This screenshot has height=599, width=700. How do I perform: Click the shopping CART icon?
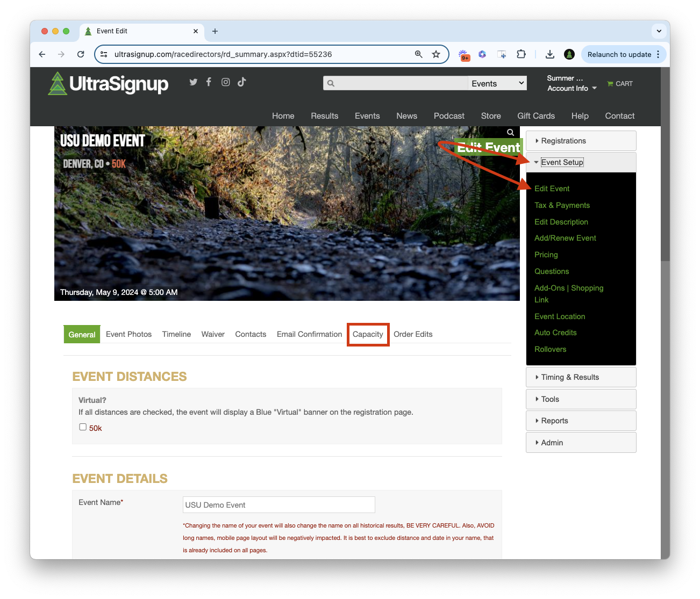coord(620,84)
